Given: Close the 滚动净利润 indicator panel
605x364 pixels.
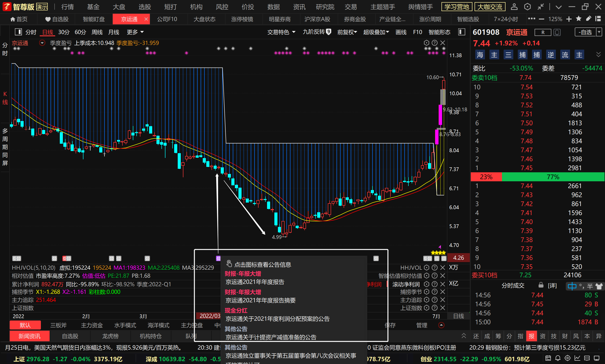Looking at the screenshot, I should pyautogui.click(x=442, y=284).
